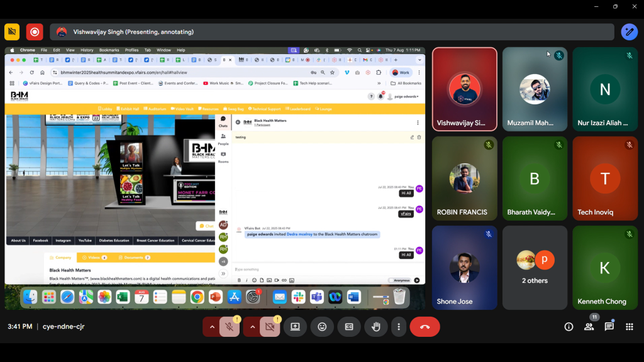Unmute the microphone in Meet
This screenshot has height=362, width=644.
tap(229, 327)
